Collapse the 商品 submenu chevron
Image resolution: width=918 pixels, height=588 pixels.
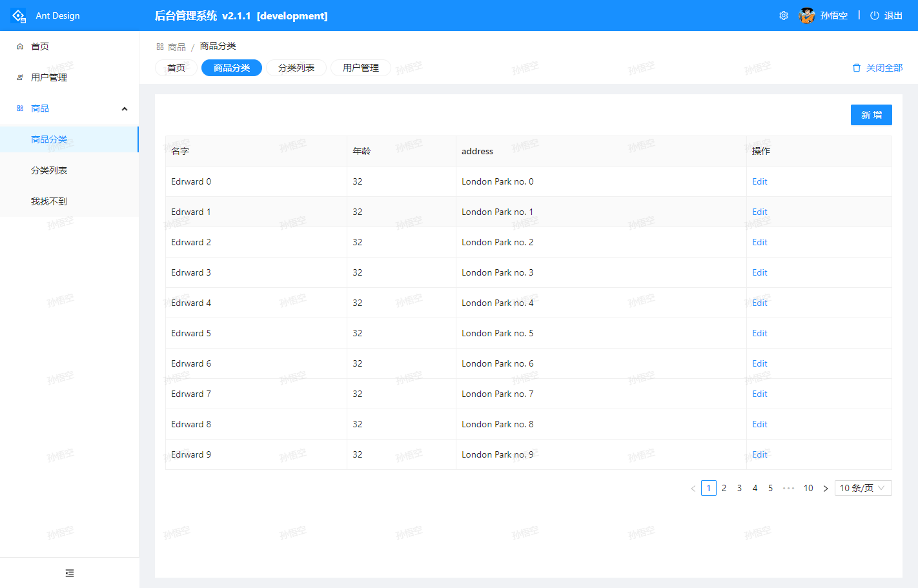[x=125, y=109]
